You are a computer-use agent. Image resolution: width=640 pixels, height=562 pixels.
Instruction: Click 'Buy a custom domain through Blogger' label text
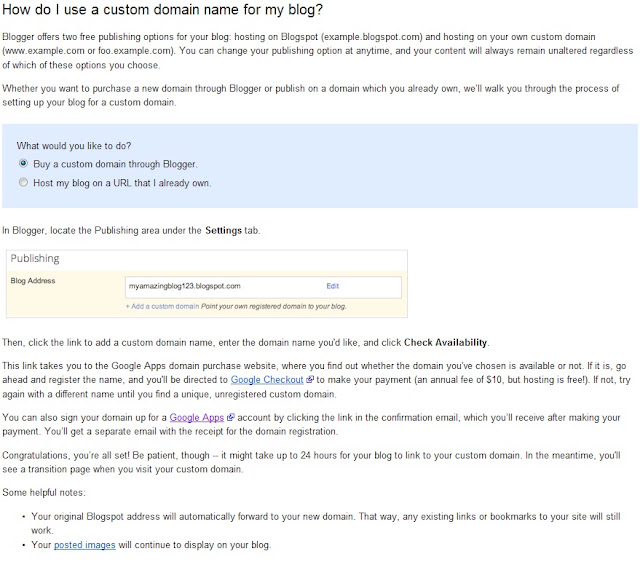coord(115,164)
